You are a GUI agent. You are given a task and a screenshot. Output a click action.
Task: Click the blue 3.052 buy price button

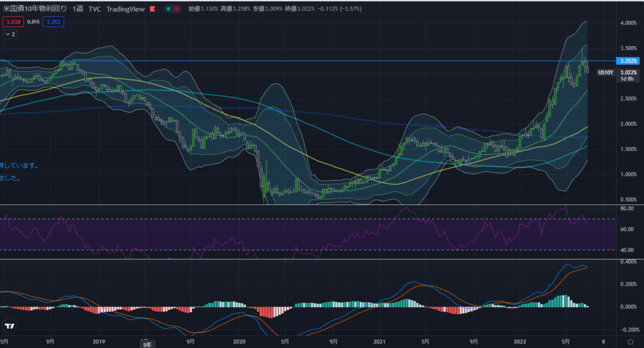point(53,21)
